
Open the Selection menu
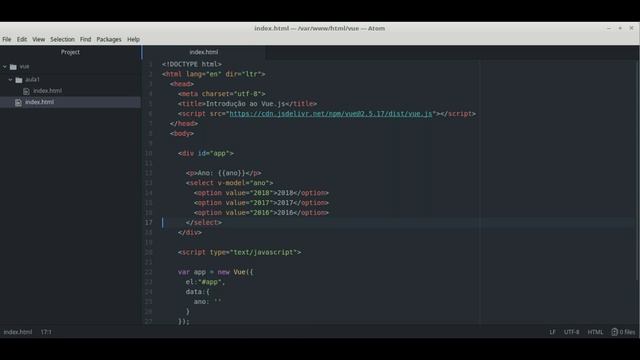pos(62,39)
